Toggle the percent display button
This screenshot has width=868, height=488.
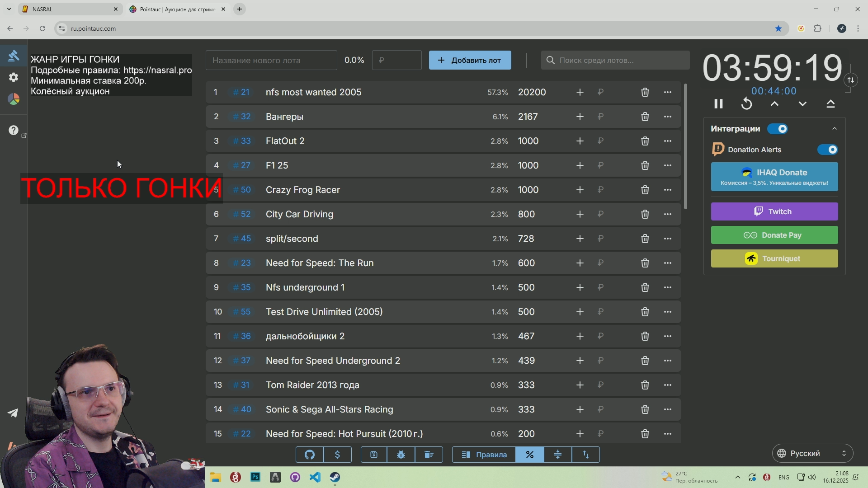pos(529,455)
